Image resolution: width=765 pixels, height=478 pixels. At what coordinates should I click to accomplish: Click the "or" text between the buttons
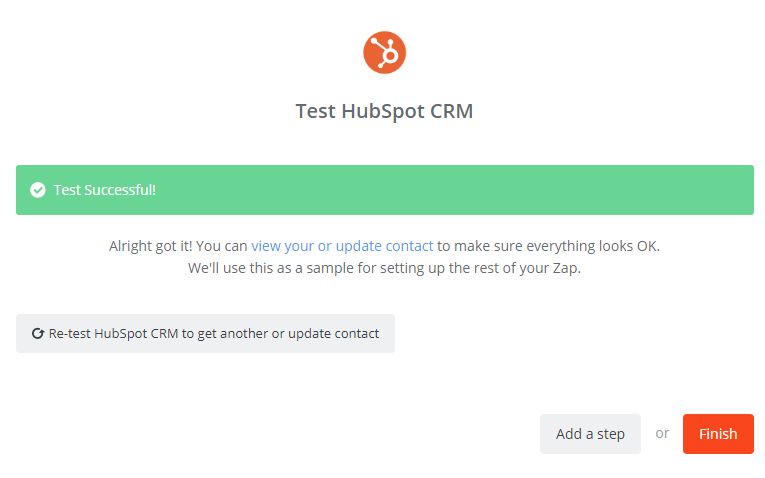click(662, 434)
